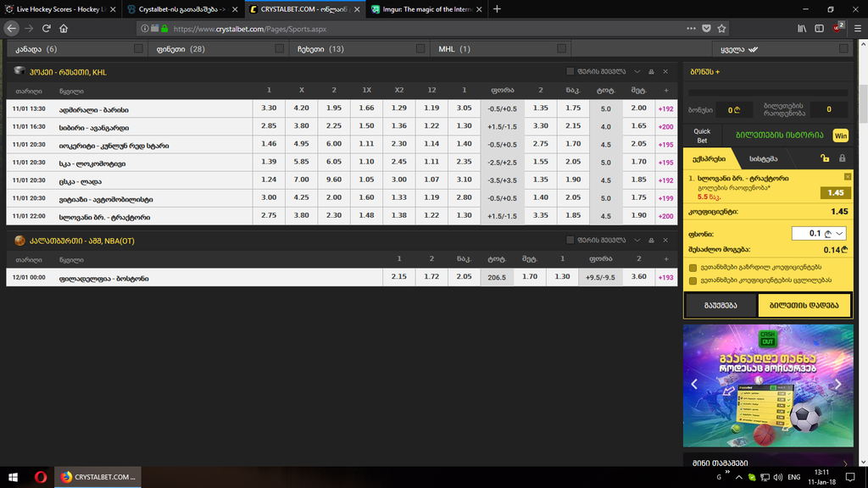The height and width of the screenshot is (488, 868).
Task: Open the Firefox library icon
Action: click(x=802, y=28)
